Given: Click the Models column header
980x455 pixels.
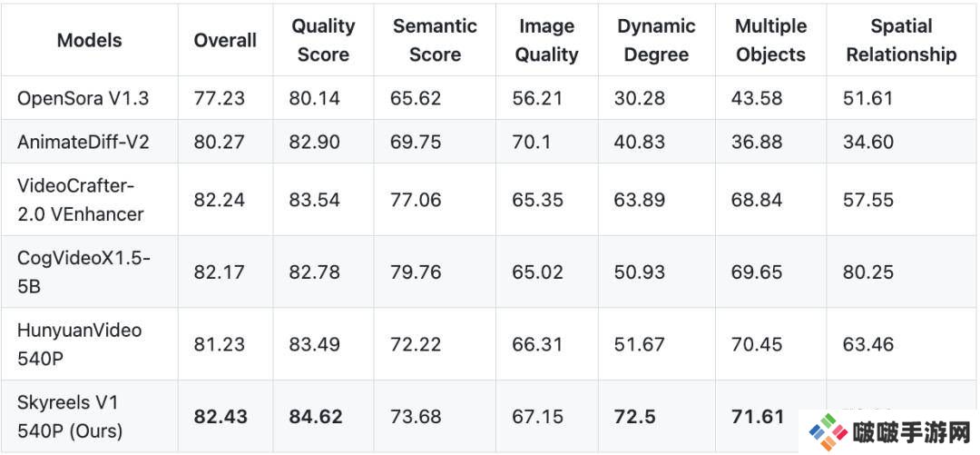Looking at the screenshot, I should tap(89, 40).
